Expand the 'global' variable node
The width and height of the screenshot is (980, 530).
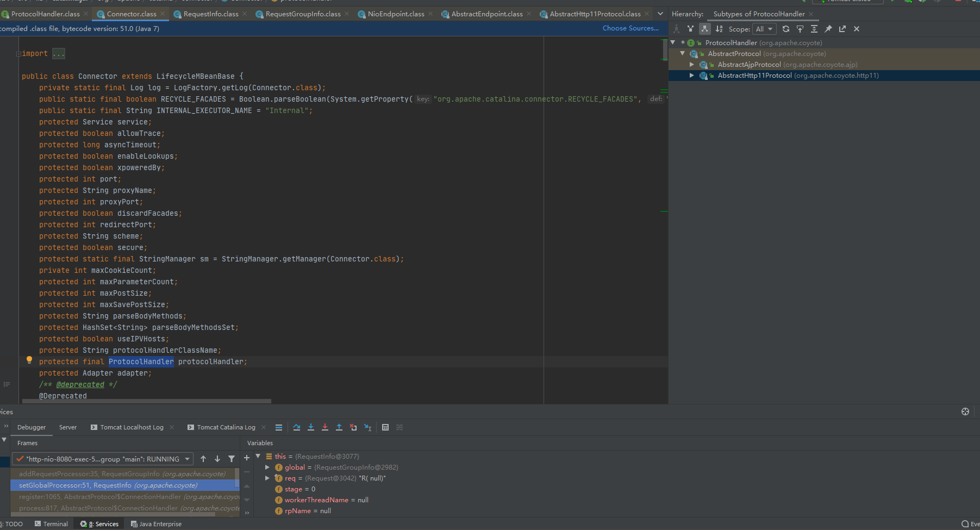click(x=267, y=467)
